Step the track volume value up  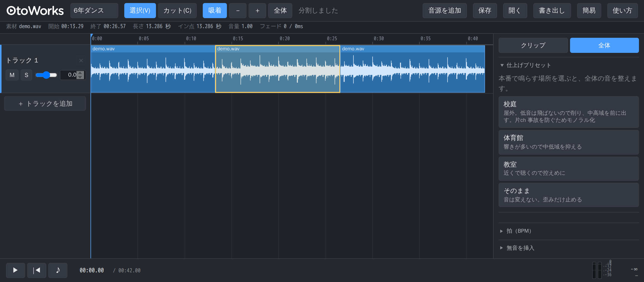click(80, 73)
